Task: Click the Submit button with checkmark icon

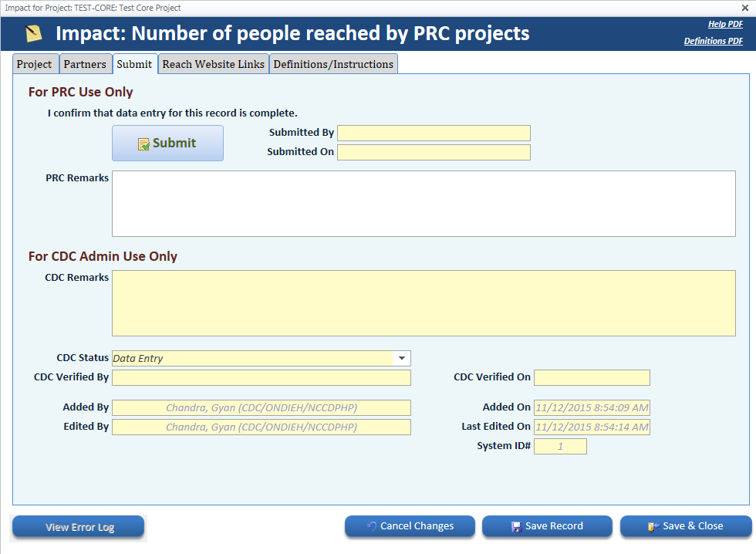Action: (167, 144)
